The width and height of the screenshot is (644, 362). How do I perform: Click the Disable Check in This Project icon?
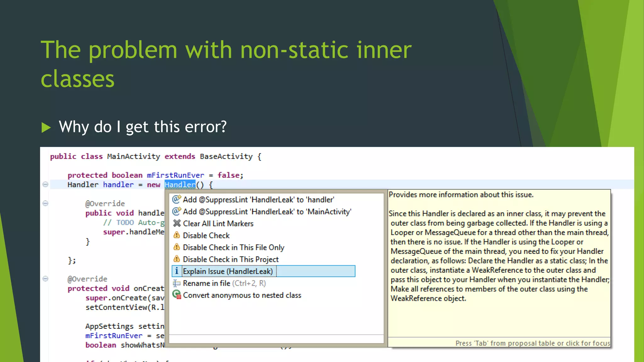(x=177, y=259)
